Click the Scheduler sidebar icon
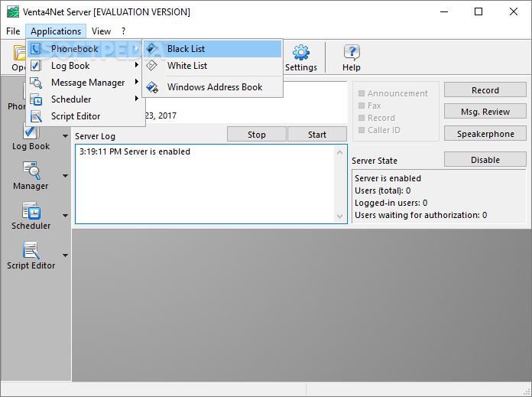The width and height of the screenshot is (532, 397). (x=31, y=210)
